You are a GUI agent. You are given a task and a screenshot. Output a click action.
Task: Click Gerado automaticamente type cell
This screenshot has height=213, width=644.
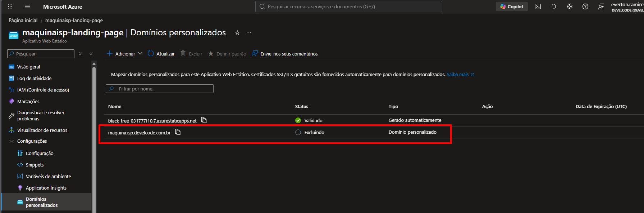pos(415,120)
